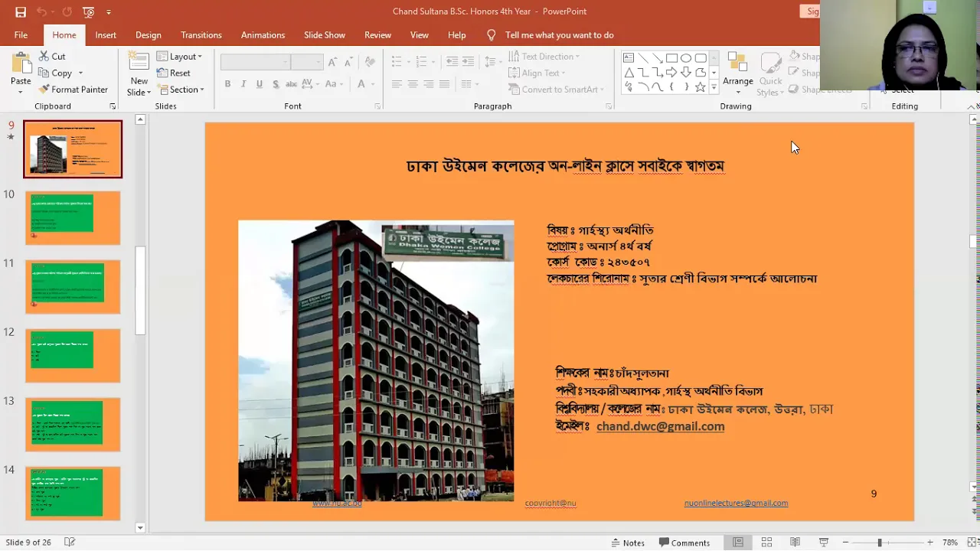Screen dimensions: 980x551
Task: Click the Reset slide button
Action: (x=174, y=73)
